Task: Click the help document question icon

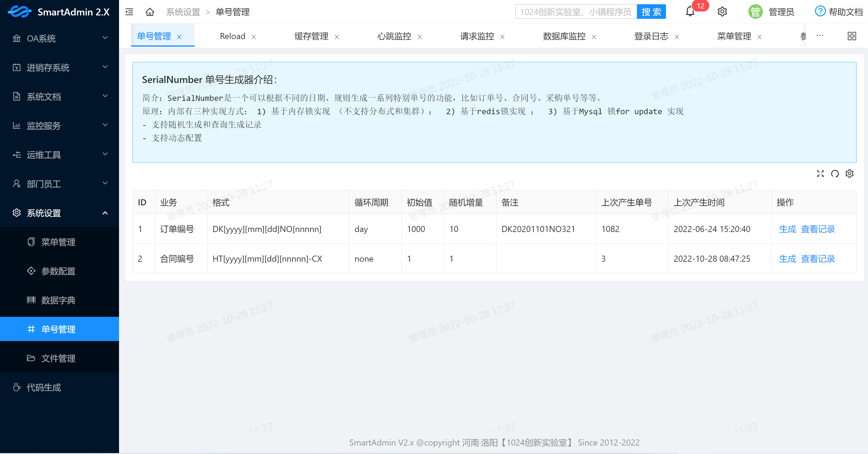Action: click(x=820, y=12)
